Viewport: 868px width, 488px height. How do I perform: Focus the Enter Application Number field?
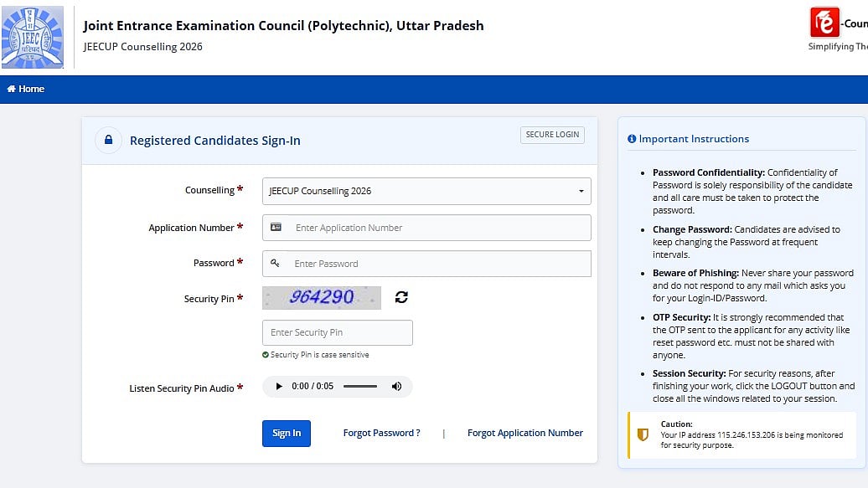[426, 228]
